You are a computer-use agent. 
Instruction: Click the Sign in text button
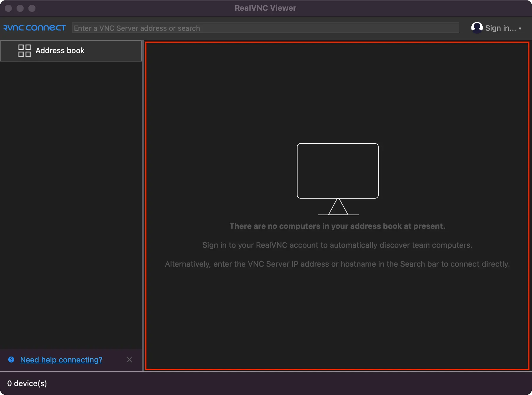coord(499,28)
